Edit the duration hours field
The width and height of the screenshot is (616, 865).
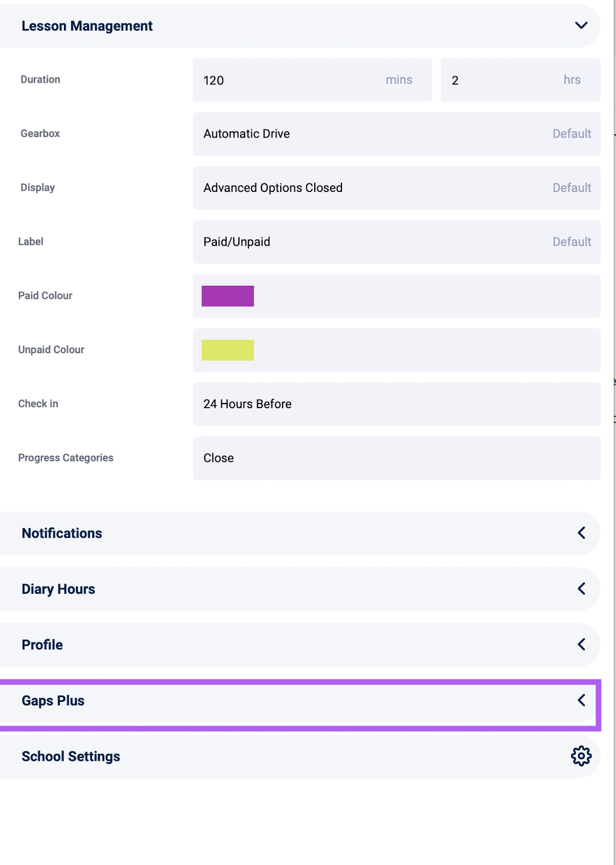(520, 80)
